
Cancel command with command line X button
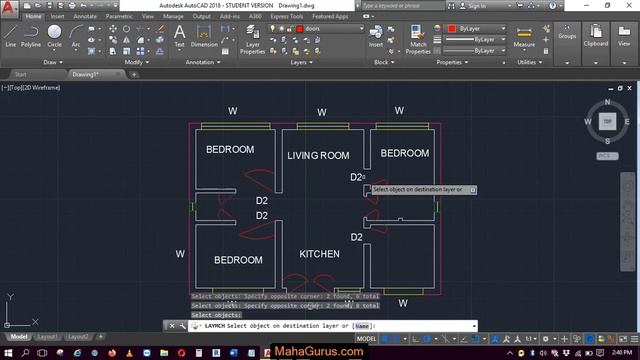tap(172, 326)
